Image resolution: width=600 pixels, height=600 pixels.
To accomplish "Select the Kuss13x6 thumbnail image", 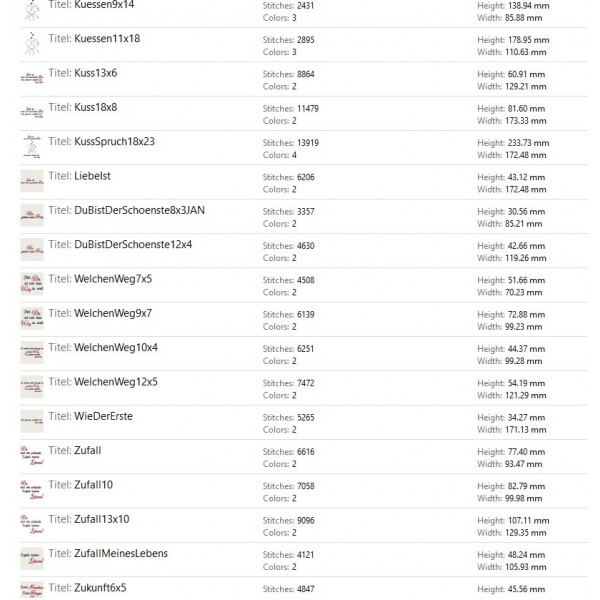I will coord(32,79).
